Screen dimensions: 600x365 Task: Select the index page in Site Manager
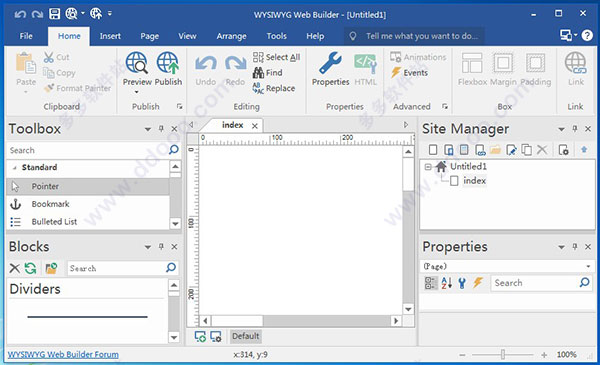point(474,181)
